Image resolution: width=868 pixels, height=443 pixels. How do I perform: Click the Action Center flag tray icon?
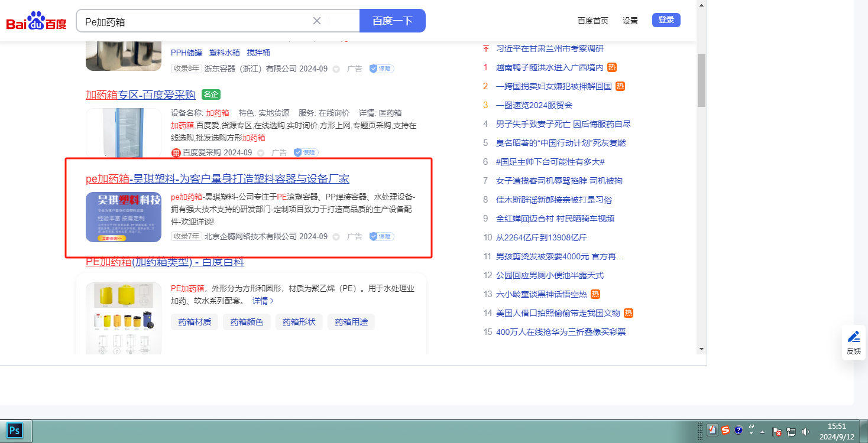click(x=778, y=431)
